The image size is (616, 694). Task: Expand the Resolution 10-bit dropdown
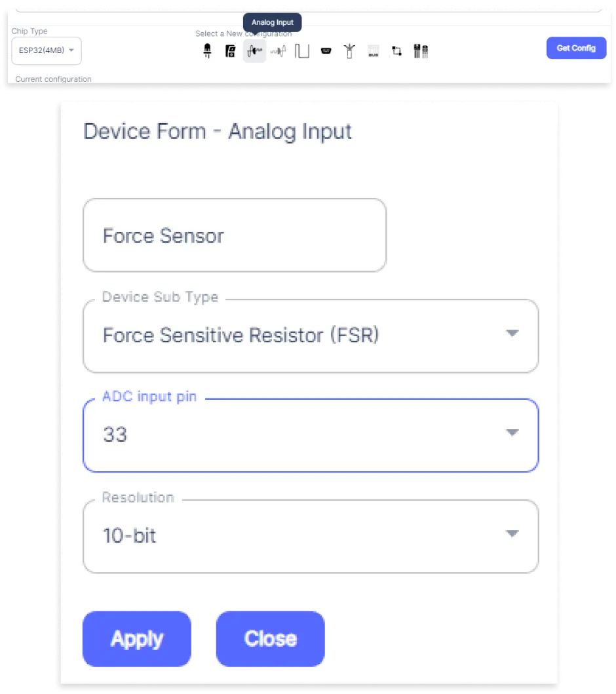(x=311, y=536)
